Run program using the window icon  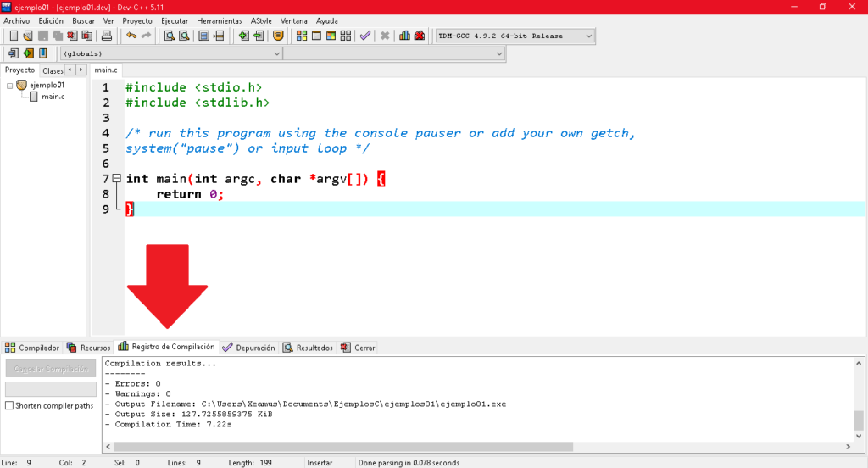316,36
